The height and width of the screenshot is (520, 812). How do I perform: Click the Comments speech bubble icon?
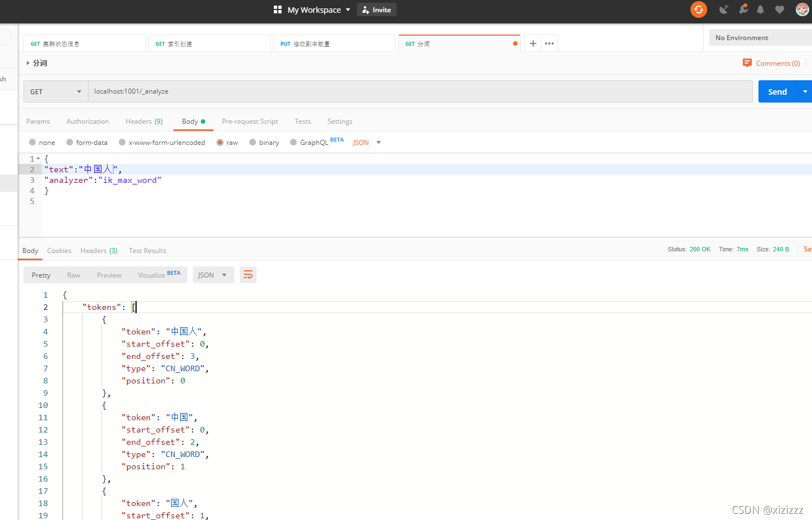tap(747, 63)
